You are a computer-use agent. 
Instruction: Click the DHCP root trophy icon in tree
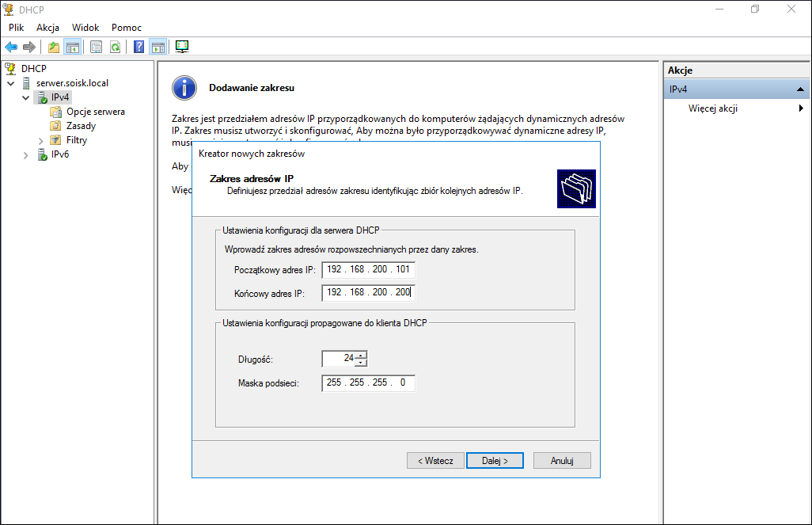[x=9, y=68]
